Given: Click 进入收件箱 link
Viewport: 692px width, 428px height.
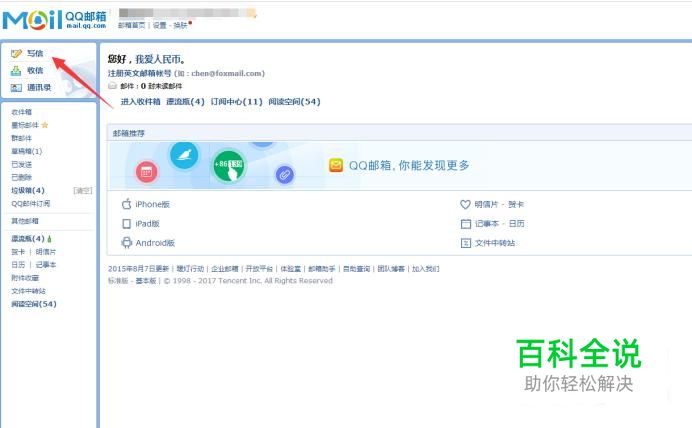Looking at the screenshot, I should click(141, 101).
